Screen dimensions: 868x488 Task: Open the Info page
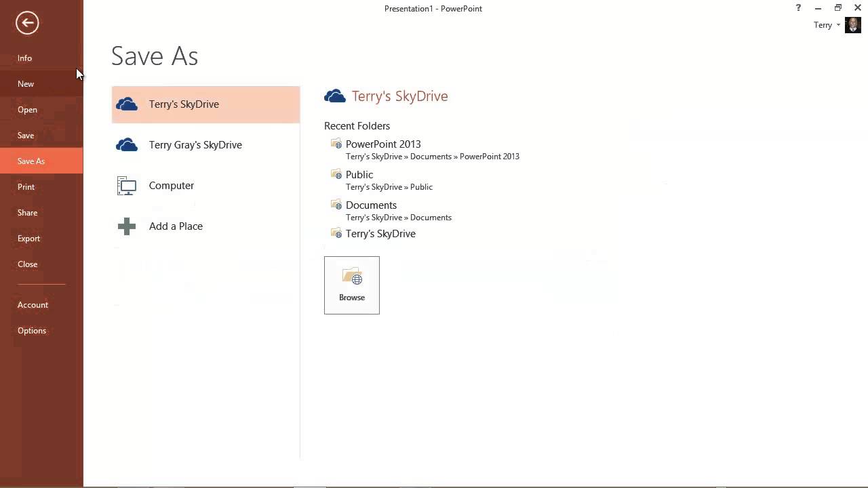(x=41, y=58)
